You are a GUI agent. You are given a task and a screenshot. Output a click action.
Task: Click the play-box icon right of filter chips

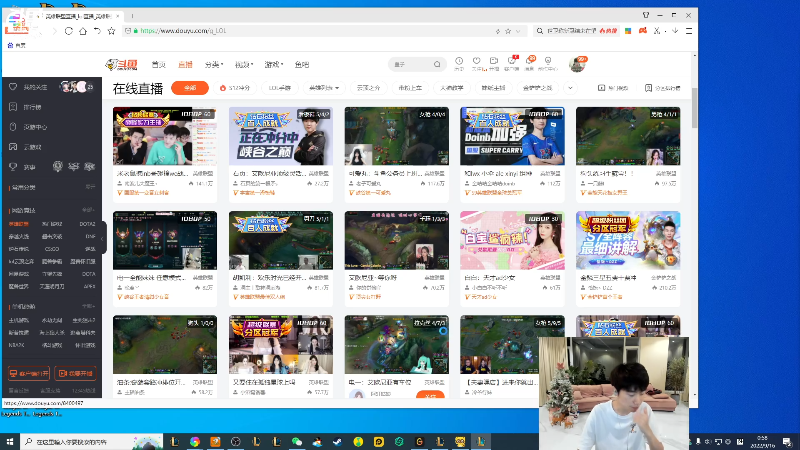coord(601,88)
